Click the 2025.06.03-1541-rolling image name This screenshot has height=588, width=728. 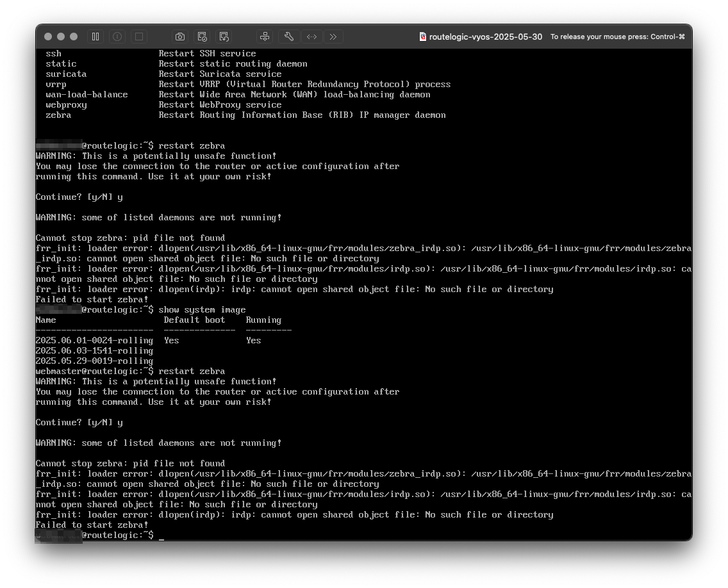click(x=94, y=350)
